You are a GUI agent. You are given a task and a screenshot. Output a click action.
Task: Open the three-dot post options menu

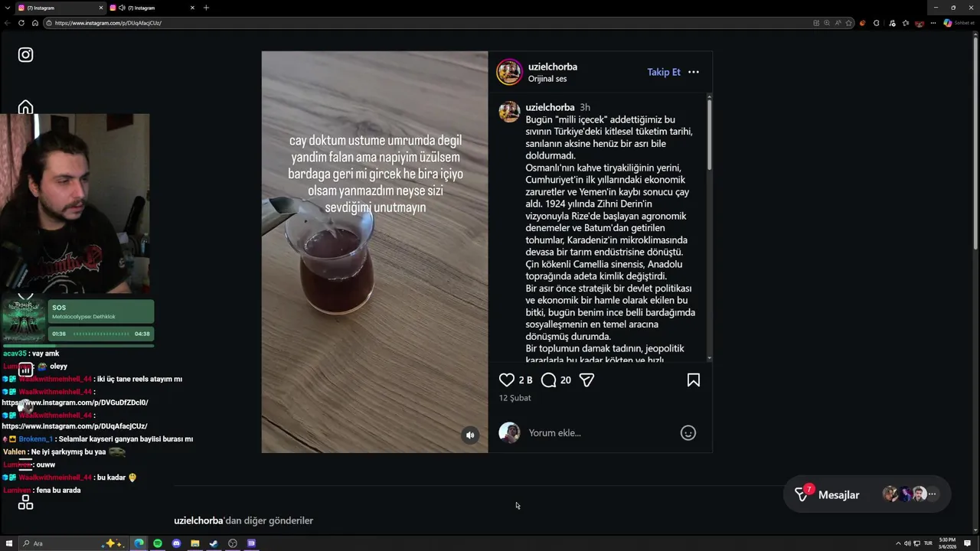694,72
